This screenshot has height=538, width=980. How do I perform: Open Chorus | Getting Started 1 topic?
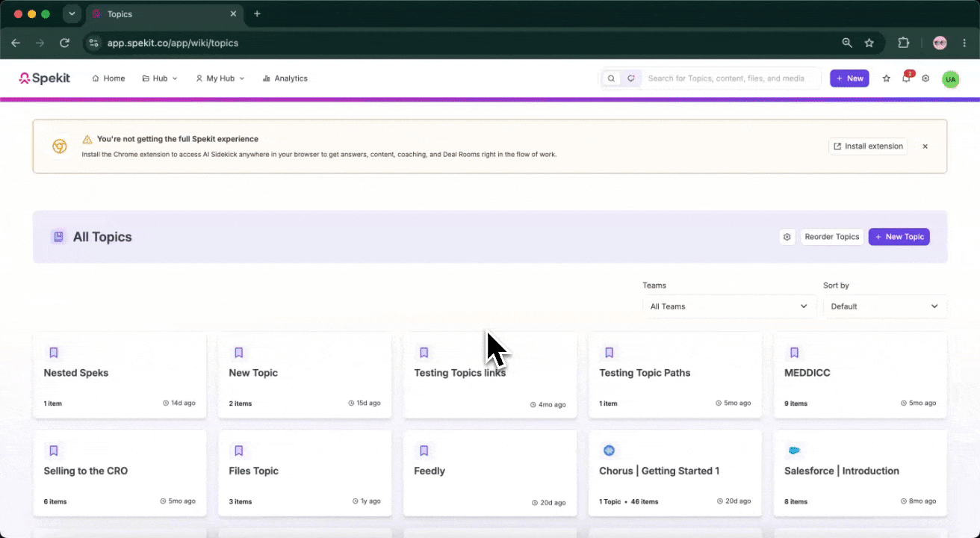(675, 473)
